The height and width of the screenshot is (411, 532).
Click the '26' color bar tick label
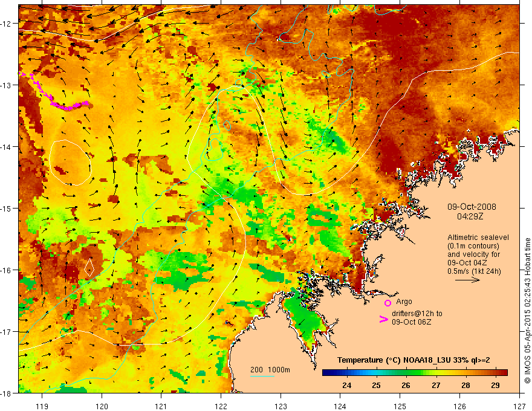tap(406, 385)
